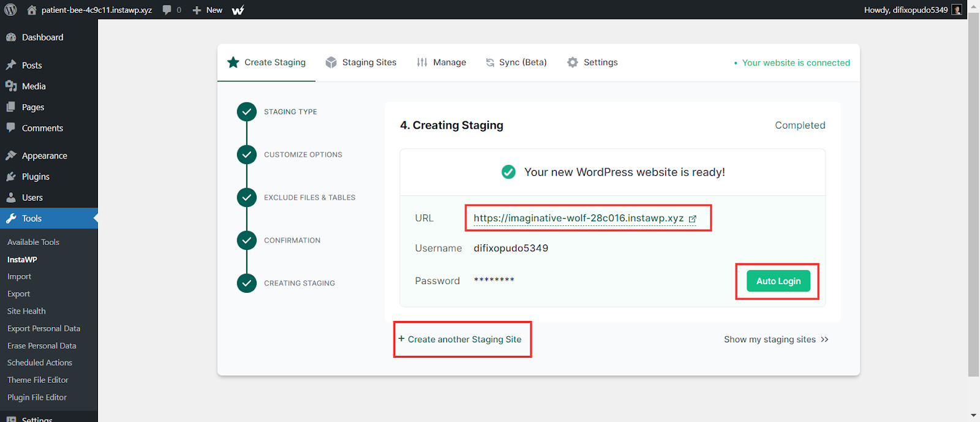Image resolution: width=980 pixels, height=422 pixels.
Task: Open Plugin File Editor
Action: click(x=37, y=397)
